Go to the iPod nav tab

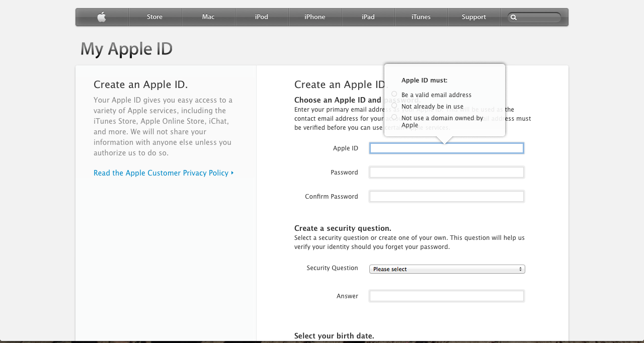coord(262,17)
